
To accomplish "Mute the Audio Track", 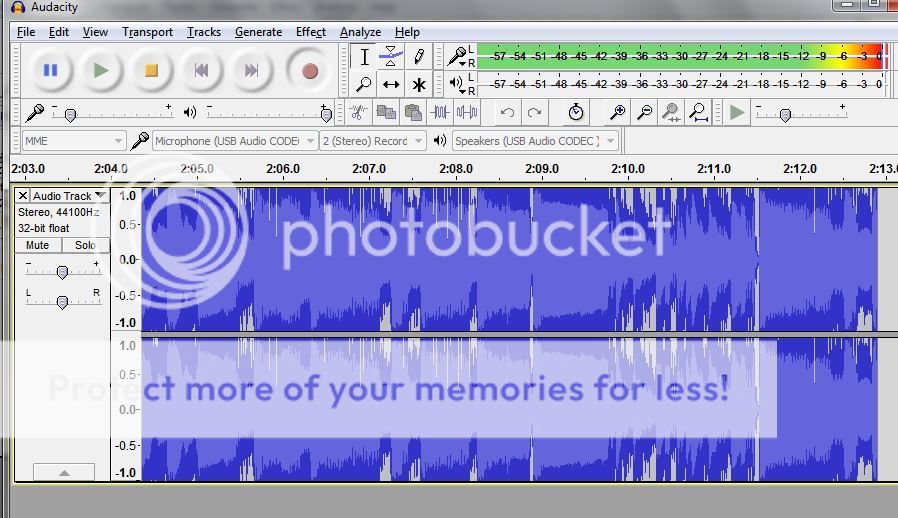I will point(37,245).
